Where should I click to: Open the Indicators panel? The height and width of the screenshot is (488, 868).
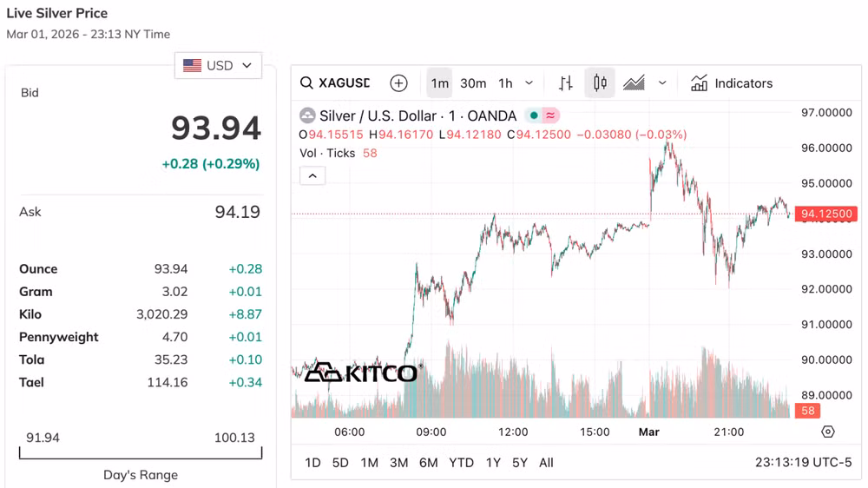732,83
